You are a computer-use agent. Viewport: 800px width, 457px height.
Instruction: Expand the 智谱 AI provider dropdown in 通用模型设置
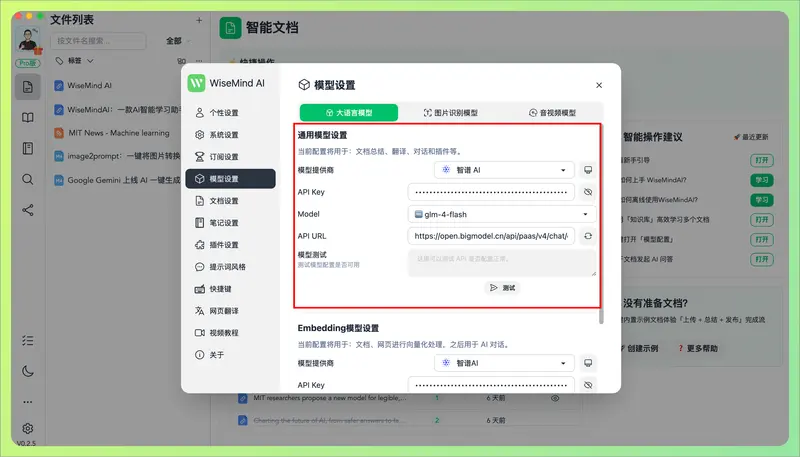[x=491, y=170]
